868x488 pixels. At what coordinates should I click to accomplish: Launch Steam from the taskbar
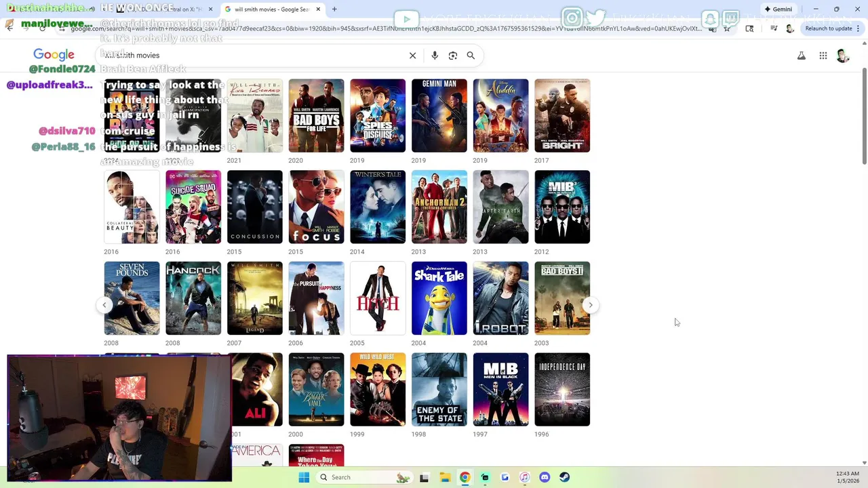564,477
